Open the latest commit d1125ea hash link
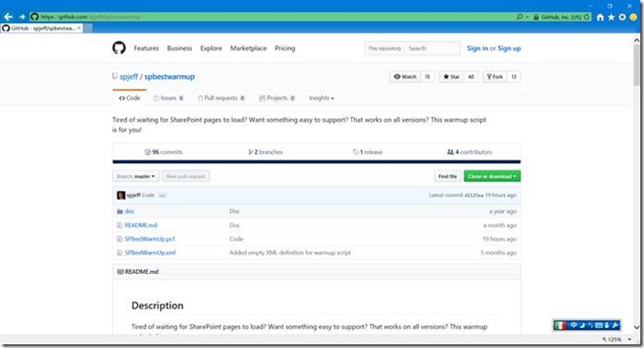The width and height of the screenshot is (644, 348). pos(474,195)
